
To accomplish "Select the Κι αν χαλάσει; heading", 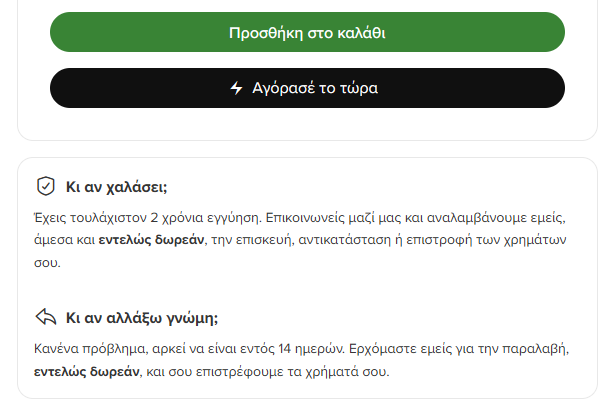I will (x=117, y=187).
